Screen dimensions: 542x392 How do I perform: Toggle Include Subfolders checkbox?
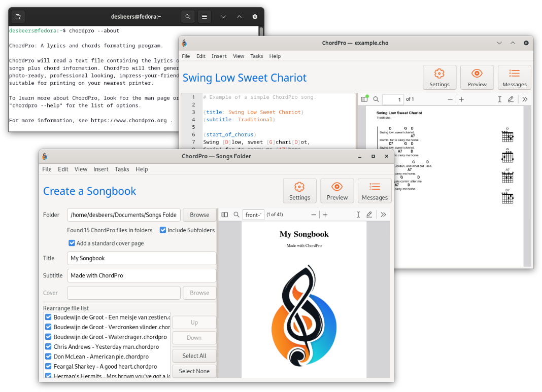pyautogui.click(x=163, y=230)
